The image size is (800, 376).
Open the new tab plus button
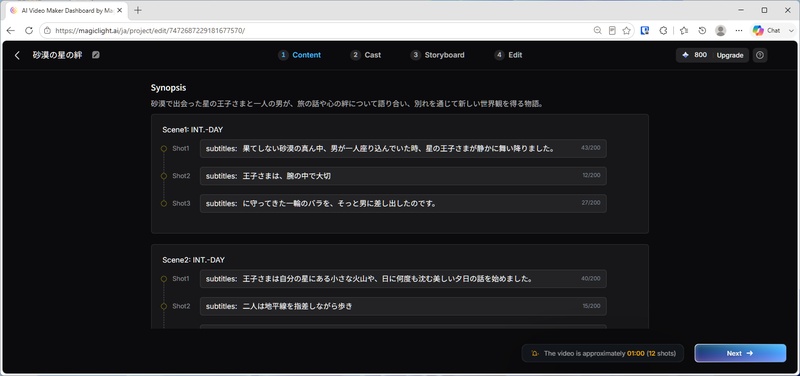tap(138, 10)
